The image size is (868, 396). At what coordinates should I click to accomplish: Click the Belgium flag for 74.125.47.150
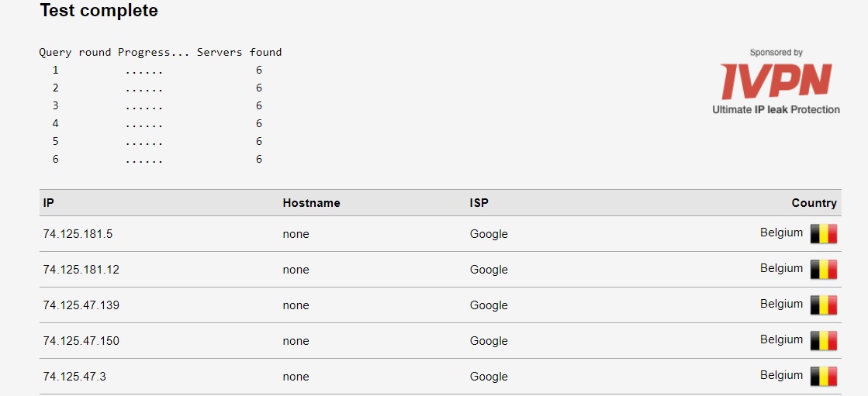point(824,341)
